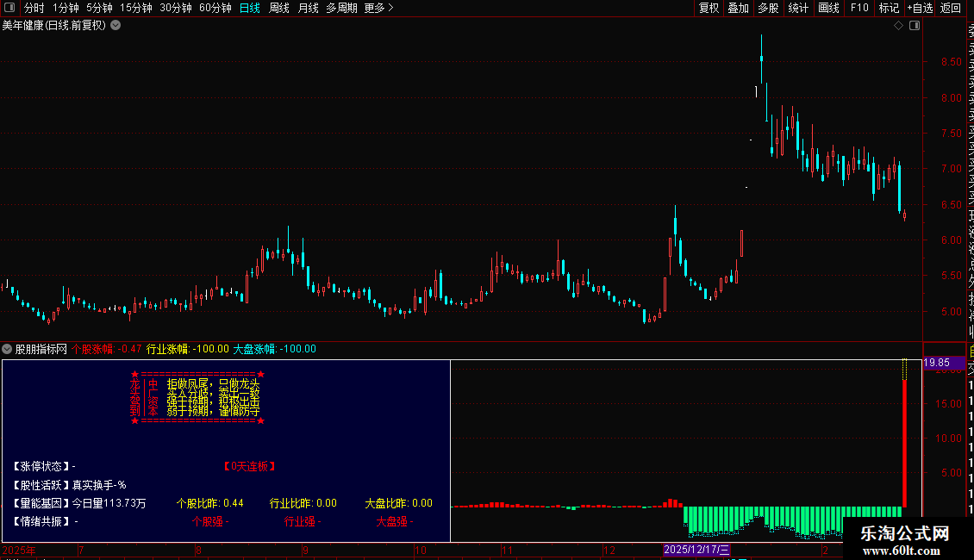Switch to 月线 monthly chart

(x=308, y=8)
